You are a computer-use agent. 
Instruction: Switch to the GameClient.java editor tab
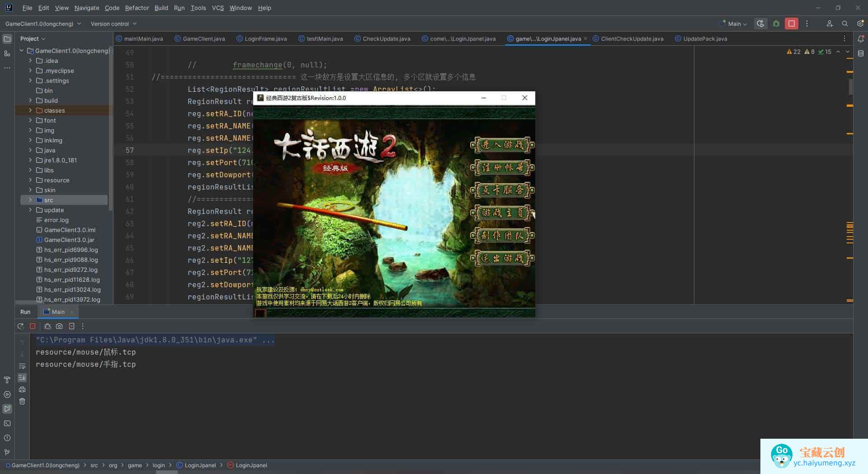coord(203,39)
